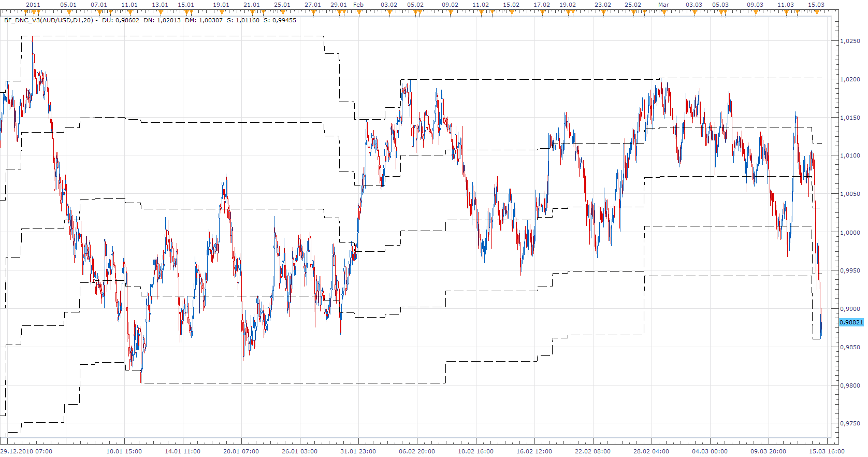Click the S: 1,01160 indicator value
This screenshot has height=457, width=868.
click(243, 20)
